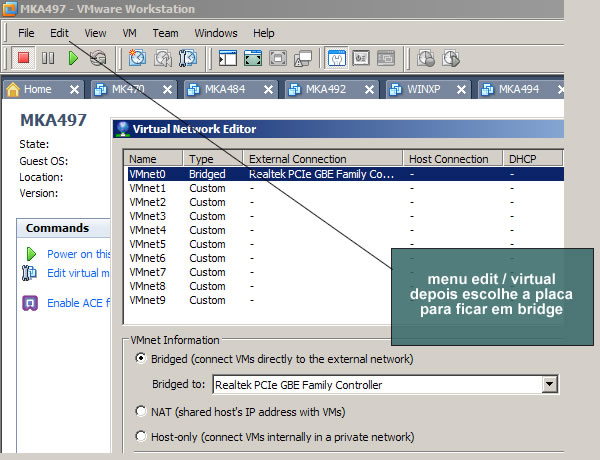Image resolution: width=600 pixels, height=460 pixels.
Task: Select the VMnet4 row
Action: [x=346, y=230]
